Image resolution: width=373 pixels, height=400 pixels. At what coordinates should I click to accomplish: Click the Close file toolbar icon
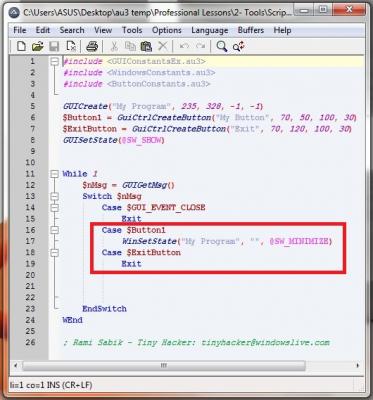[71, 46]
